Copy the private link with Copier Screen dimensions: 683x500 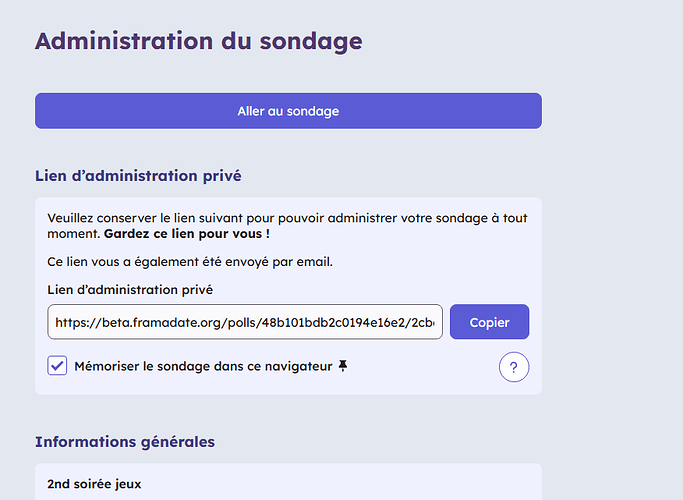click(489, 322)
